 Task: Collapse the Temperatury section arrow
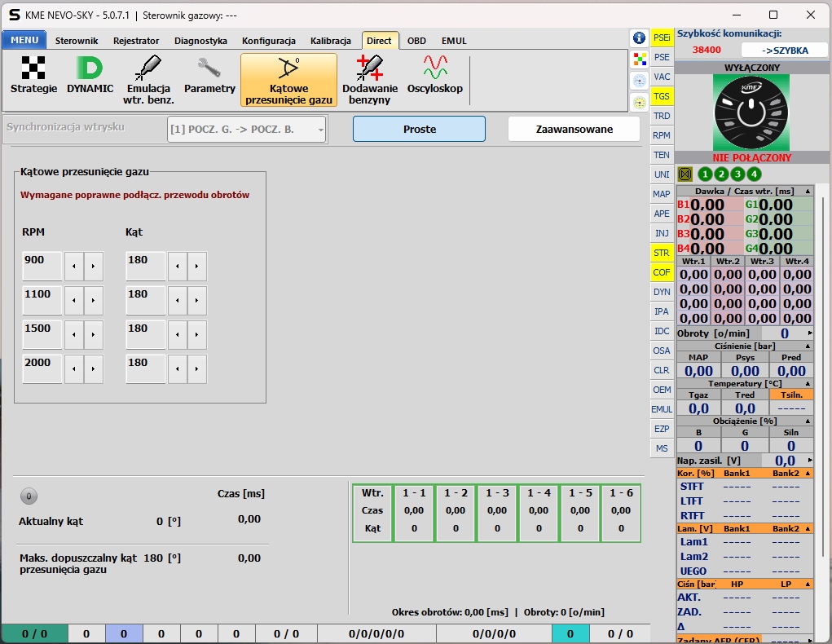pyautogui.click(x=808, y=383)
